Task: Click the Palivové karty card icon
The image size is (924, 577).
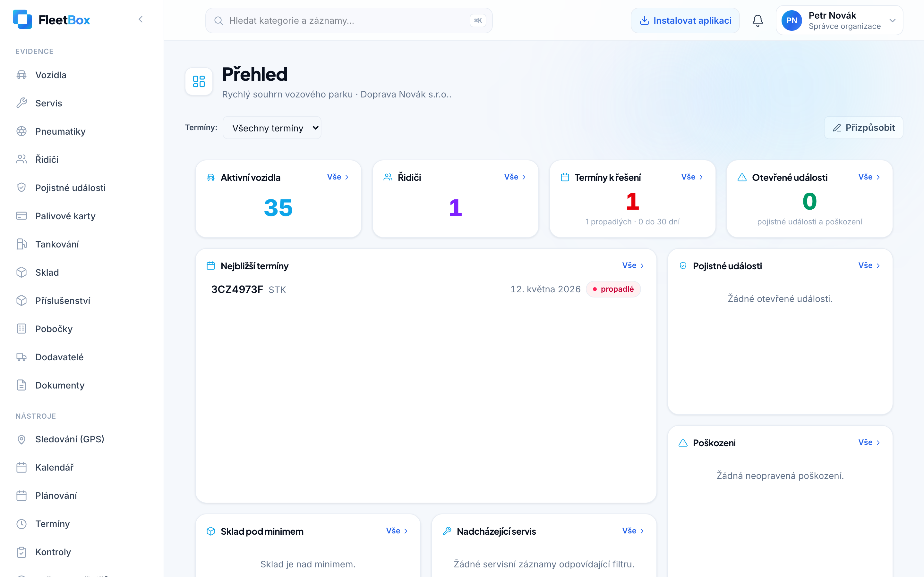Action: tap(21, 216)
